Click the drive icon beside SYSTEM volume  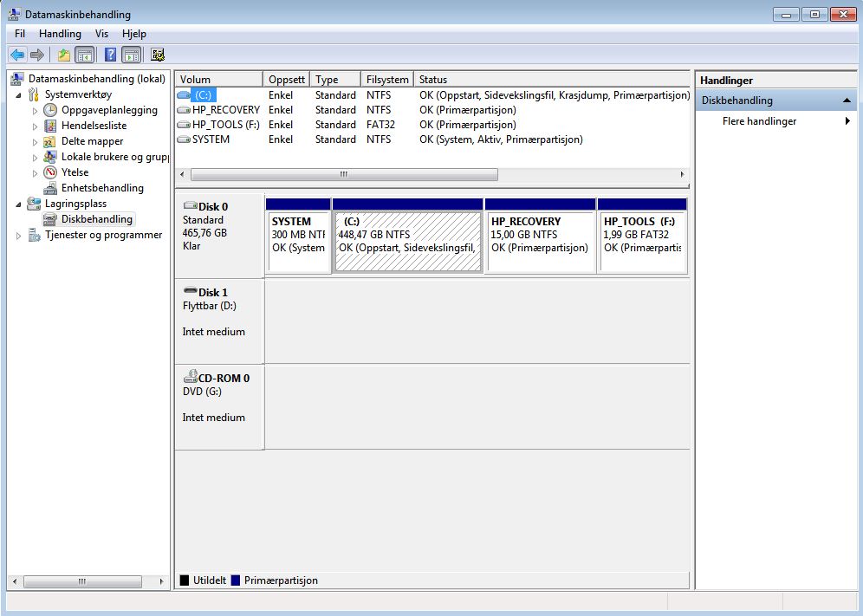184,139
